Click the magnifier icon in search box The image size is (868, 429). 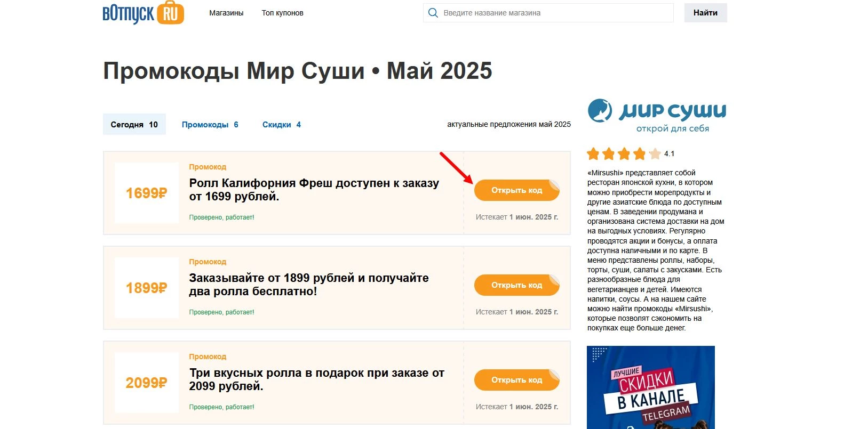(433, 13)
